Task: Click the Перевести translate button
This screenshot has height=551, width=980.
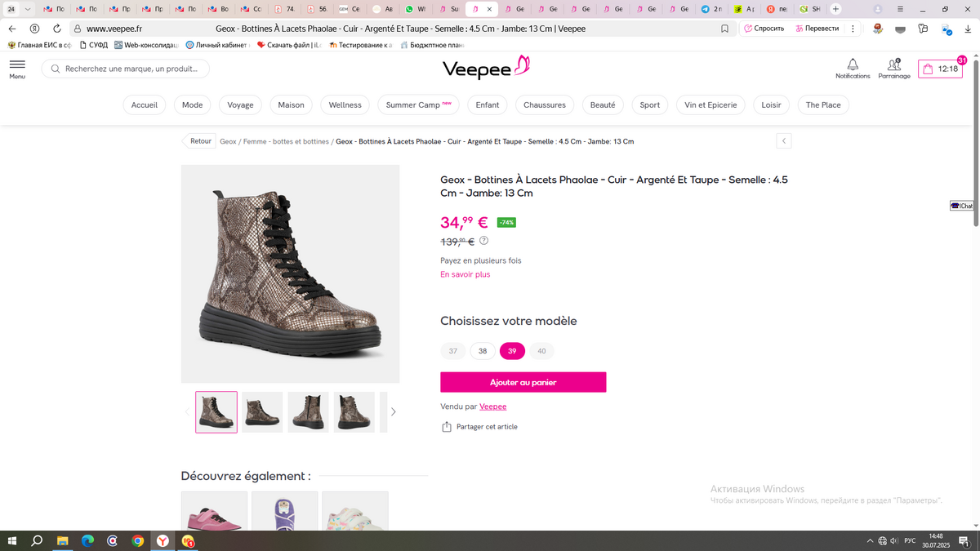Action: (x=817, y=29)
